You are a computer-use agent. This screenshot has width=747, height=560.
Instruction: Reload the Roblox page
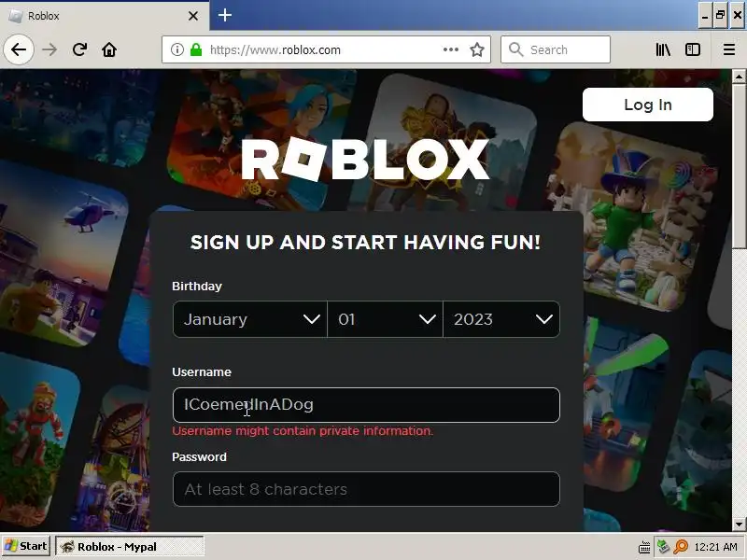tap(79, 49)
